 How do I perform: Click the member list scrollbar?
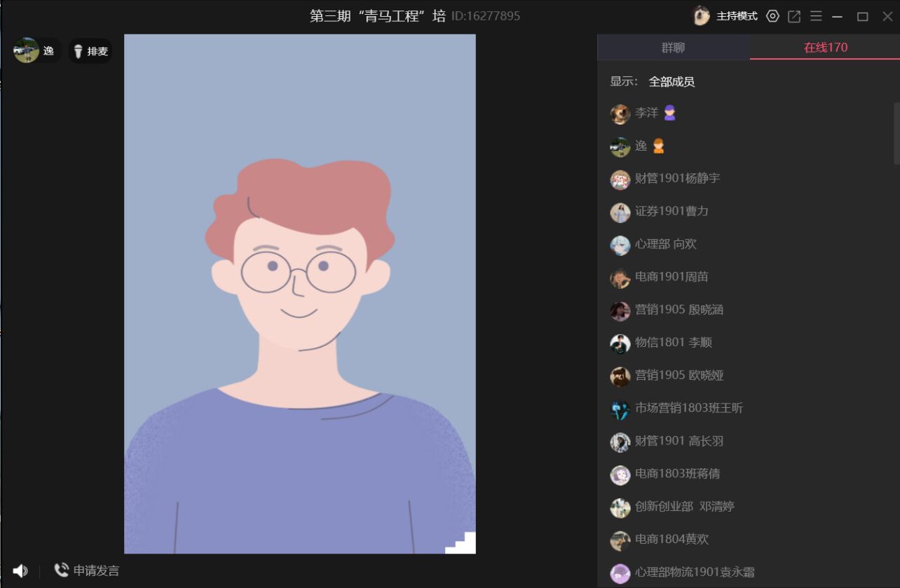coord(896,133)
